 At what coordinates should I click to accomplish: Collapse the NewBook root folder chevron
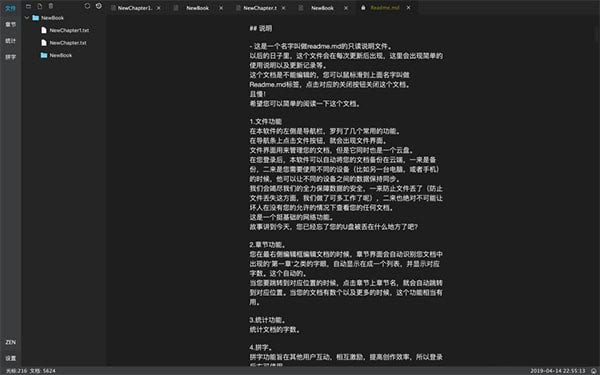click(x=27, y=18)
